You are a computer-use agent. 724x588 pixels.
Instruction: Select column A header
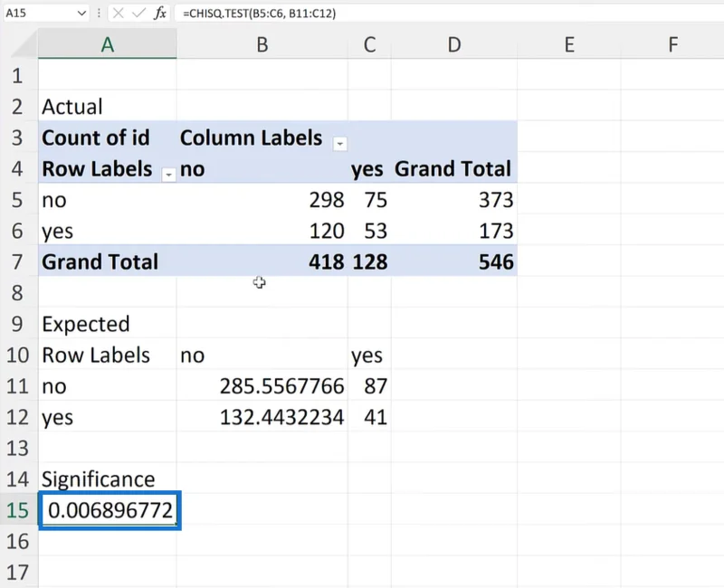click(107, 44)
